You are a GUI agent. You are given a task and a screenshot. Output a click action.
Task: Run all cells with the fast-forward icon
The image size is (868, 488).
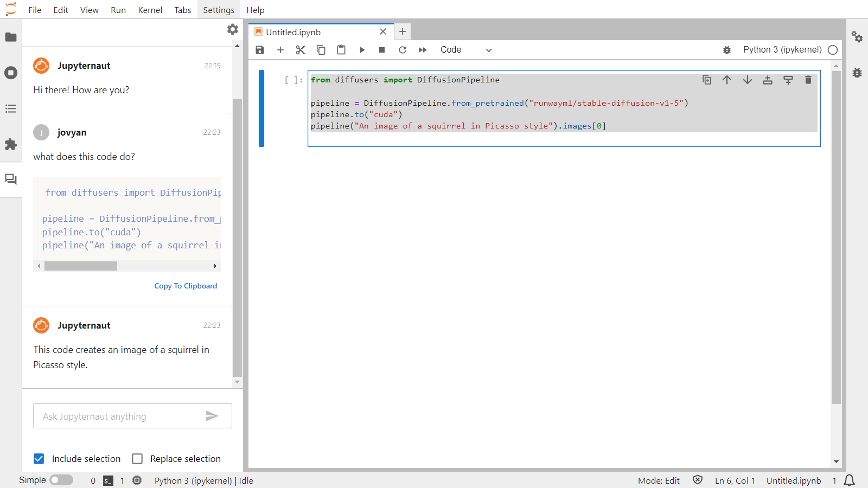click(x=423, y=49)
